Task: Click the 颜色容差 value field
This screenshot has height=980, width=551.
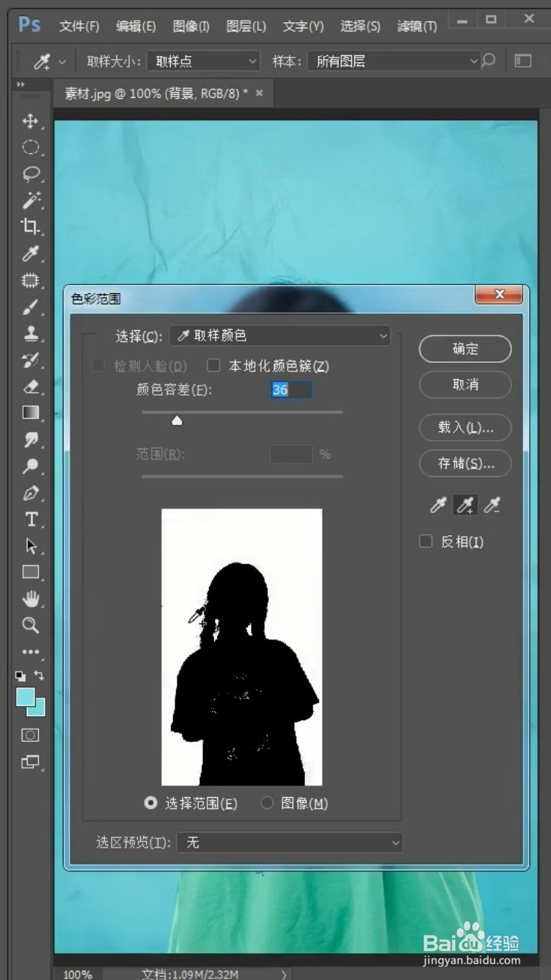Action: pyautogui.click(x=291, y=390)
